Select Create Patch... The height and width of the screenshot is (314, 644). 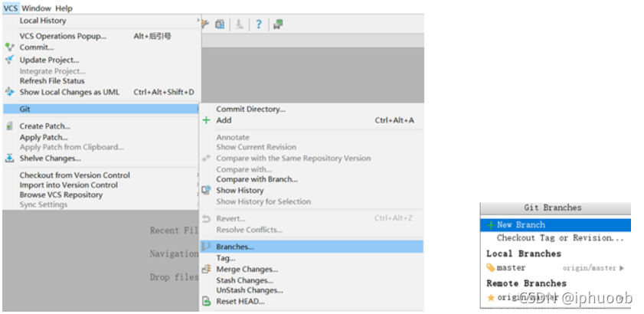(44, 126)
